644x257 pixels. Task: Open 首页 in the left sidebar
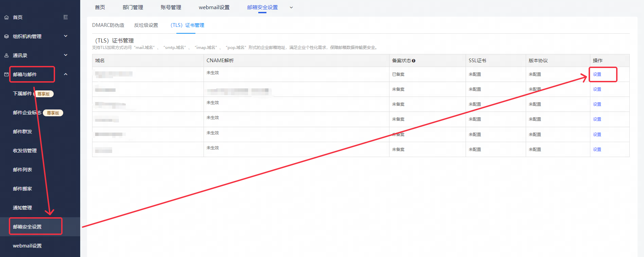(18, 17)
